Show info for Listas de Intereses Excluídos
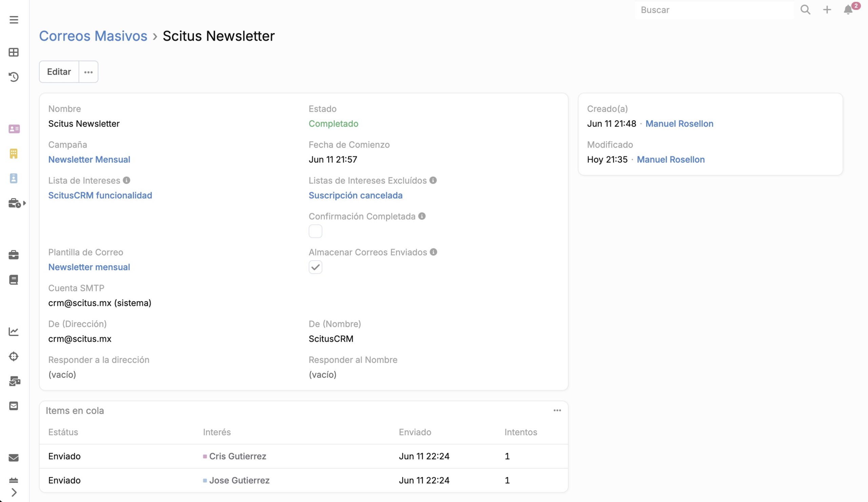Viewport: 868px width, 502px height. [x=433, y=180]
